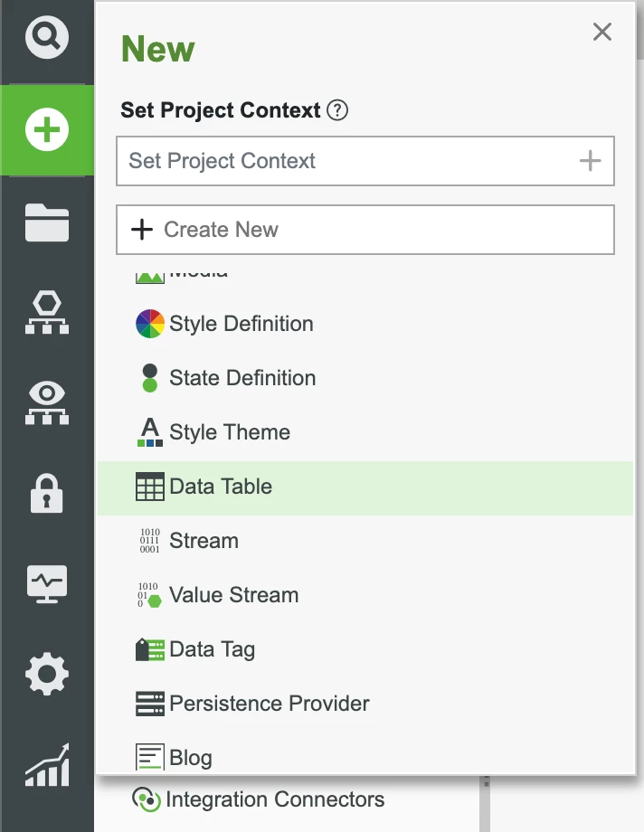Click the analytics chart icon at sidebar bottom

coord(46,764)
